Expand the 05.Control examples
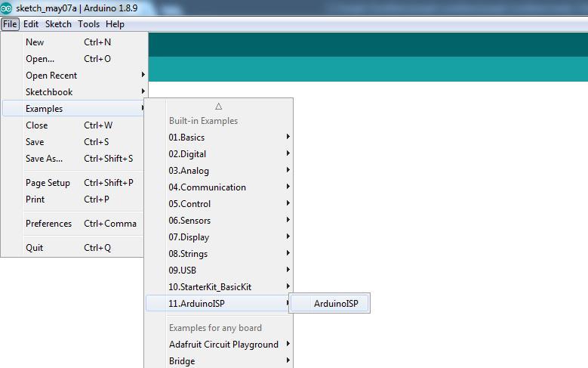588x368 pixels. tap(219, 203)
